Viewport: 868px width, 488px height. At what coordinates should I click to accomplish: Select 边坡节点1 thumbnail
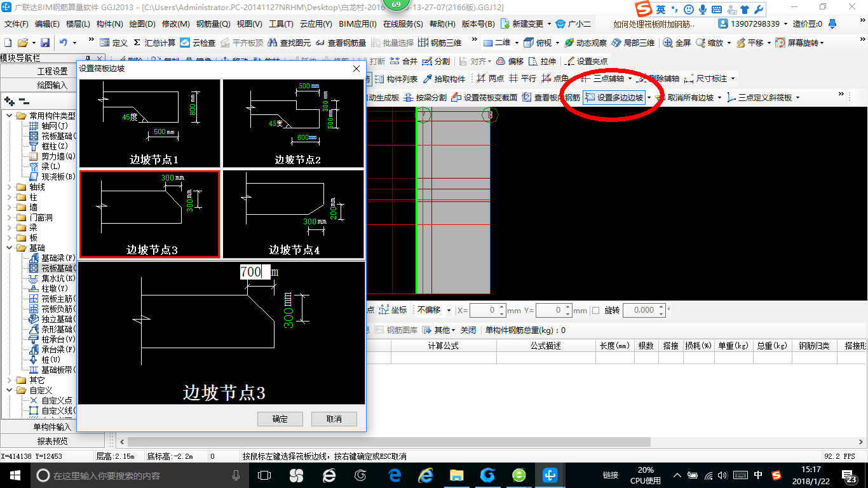(x=149, y=123)
